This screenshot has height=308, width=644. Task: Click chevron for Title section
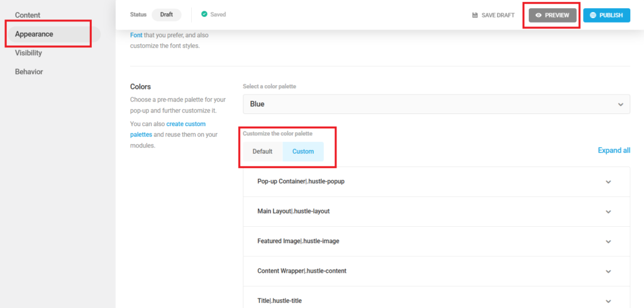608,301
